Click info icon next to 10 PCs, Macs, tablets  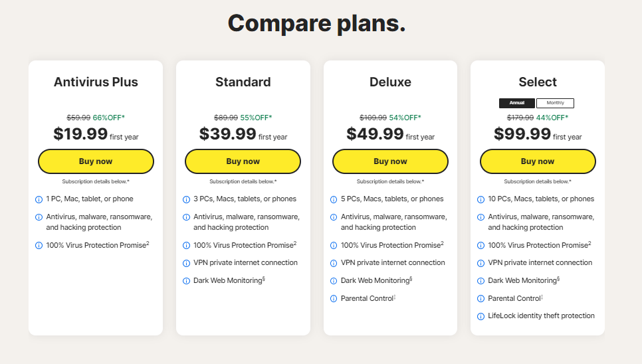tap(481, 199)
